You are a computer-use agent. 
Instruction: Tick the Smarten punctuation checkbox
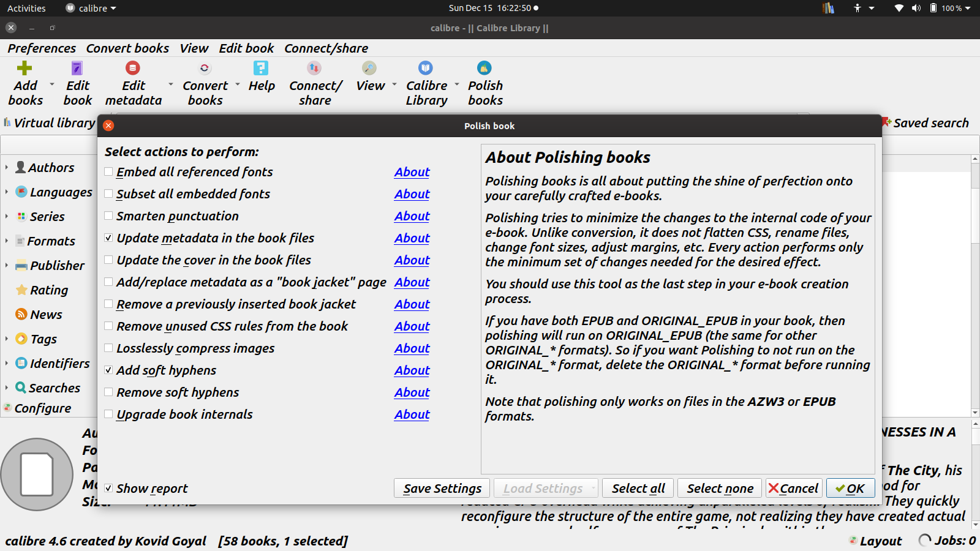pyautogui.click(x=108, y=216)
